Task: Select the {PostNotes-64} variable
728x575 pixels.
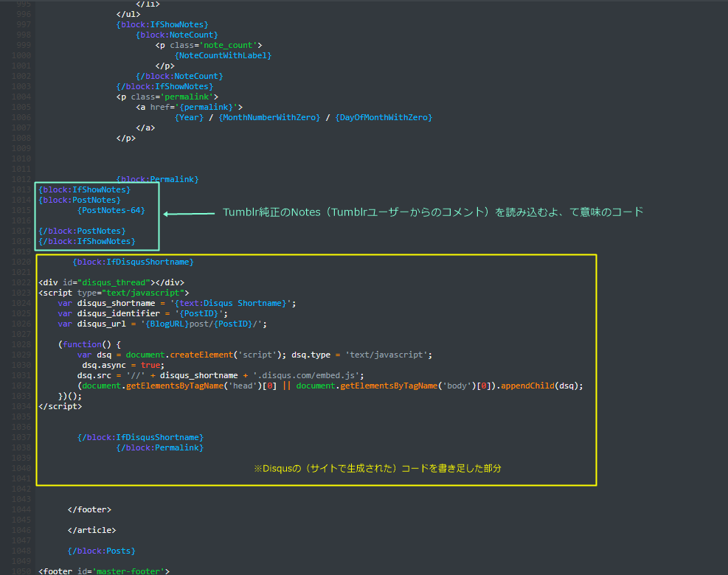Action: click(111, 210)
